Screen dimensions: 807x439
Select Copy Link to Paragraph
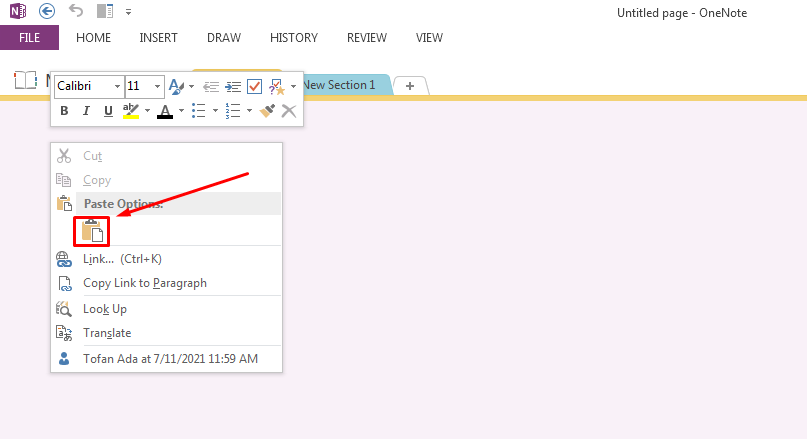[145, 283]
